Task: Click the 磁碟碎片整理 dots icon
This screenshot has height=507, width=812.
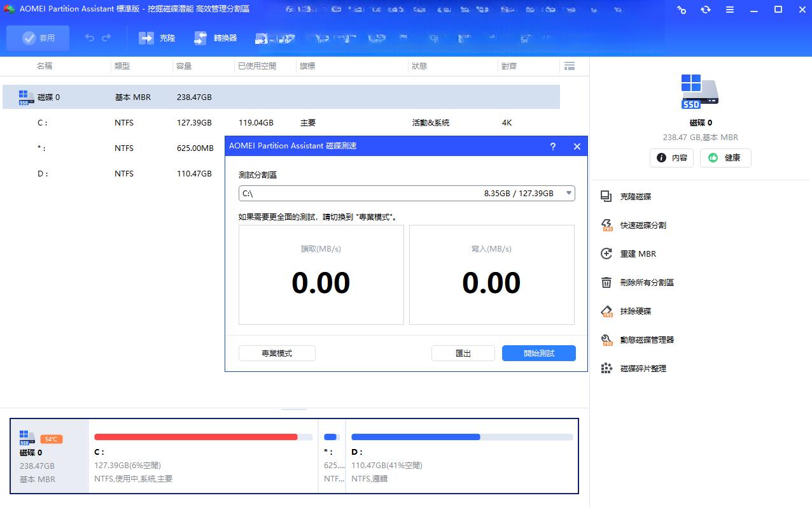Action: (x=606, y=369)
